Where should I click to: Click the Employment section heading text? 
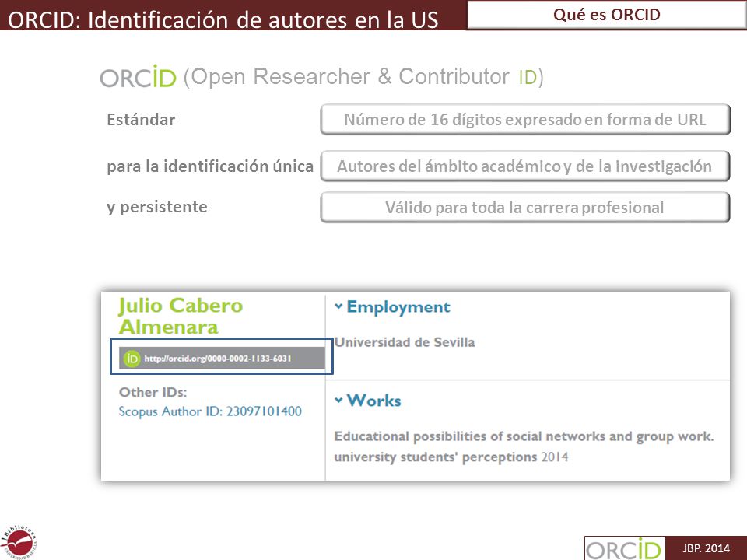(x=398, y=306)
